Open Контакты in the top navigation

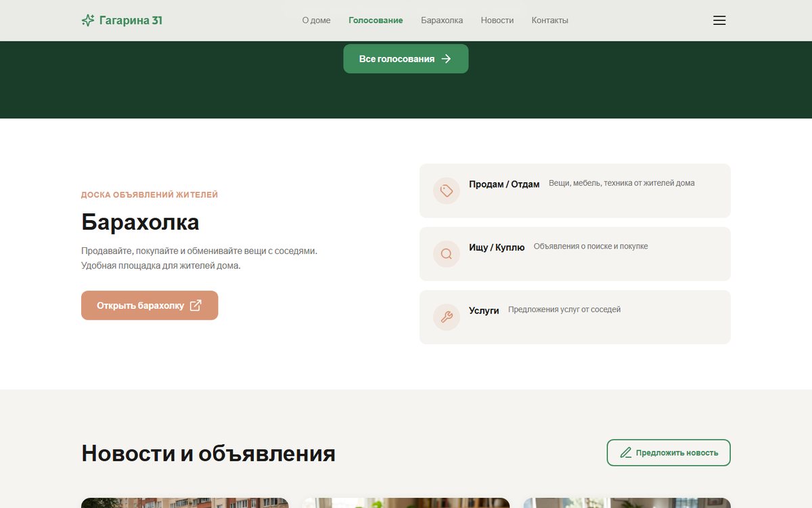coord(550,20)
